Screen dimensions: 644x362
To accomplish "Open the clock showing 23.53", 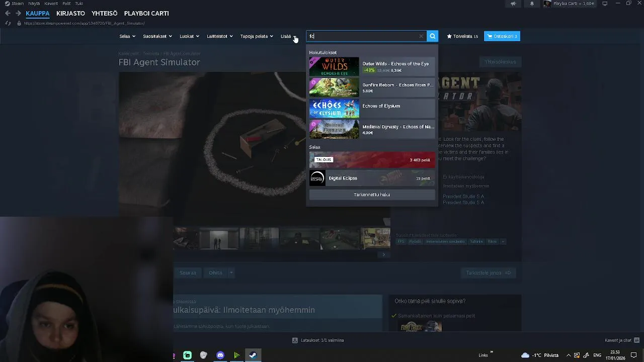I will tap(615, 355).
